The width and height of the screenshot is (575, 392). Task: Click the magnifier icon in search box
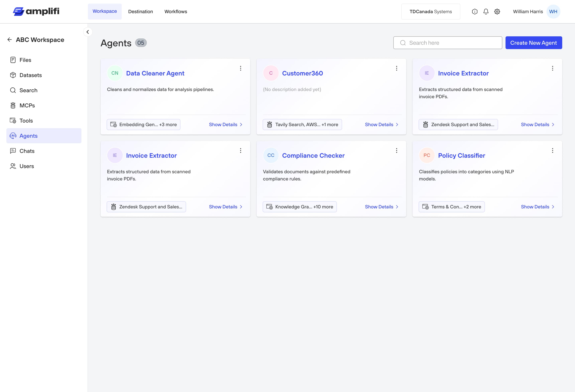403,43
